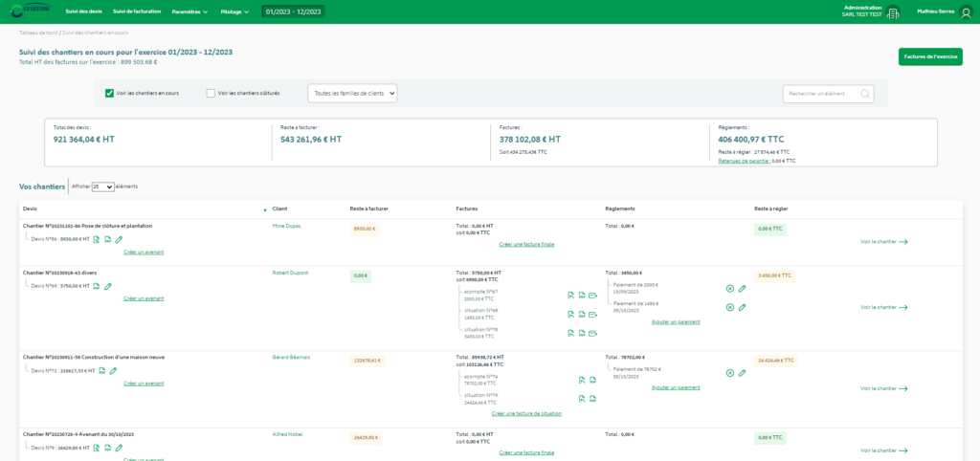Add a payment for Gérard Béarnais chantier
This screenshot has height=461, width=980.
coord(676,388)
